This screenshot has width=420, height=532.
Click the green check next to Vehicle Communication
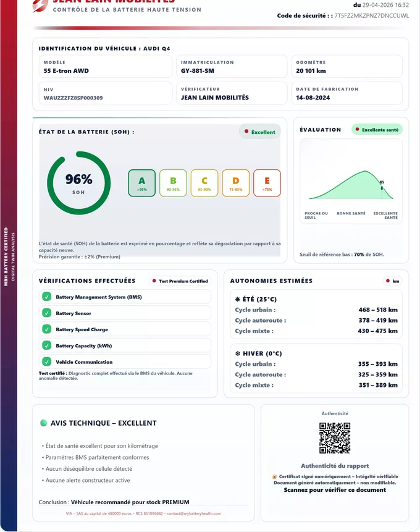(x=47, y=361)
